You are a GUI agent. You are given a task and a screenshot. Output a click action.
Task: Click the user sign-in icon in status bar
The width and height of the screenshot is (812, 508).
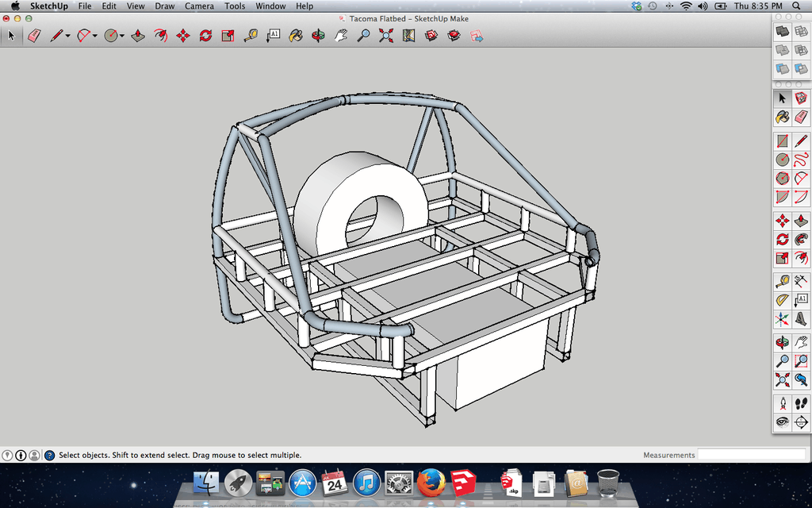pos(34,455)
